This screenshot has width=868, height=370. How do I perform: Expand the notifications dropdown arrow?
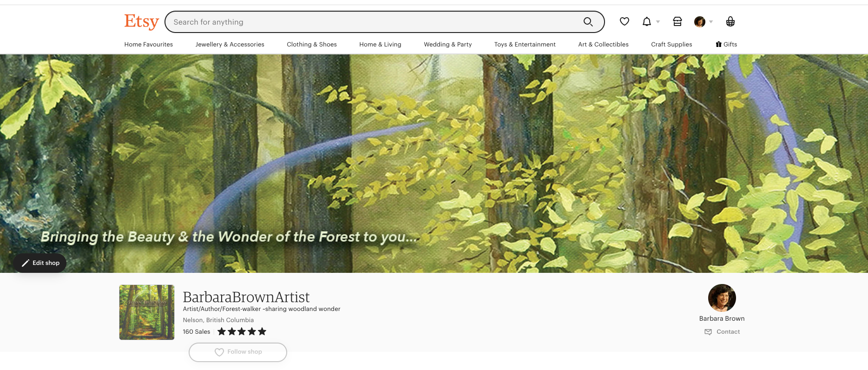658,22
